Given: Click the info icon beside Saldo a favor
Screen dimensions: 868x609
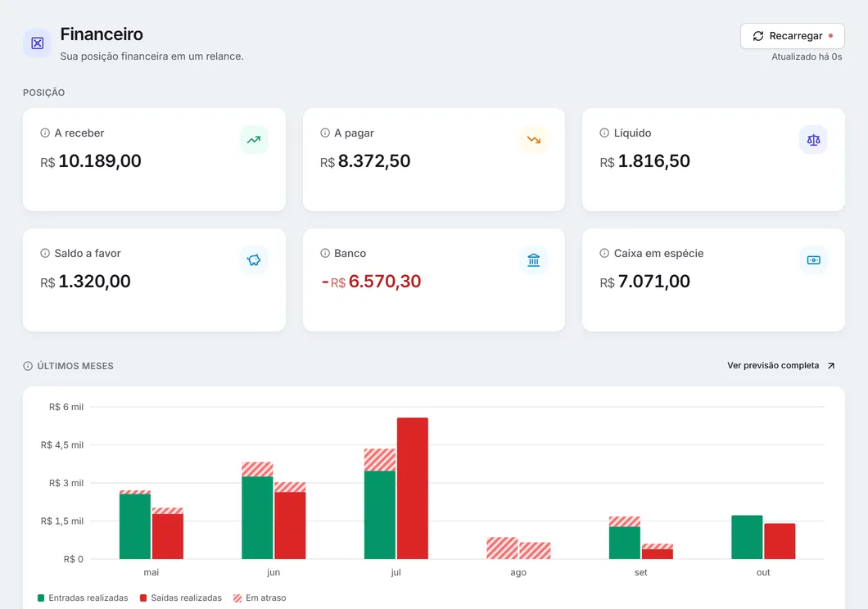Looking at the screenshot, I should click(x=45, y=253).
